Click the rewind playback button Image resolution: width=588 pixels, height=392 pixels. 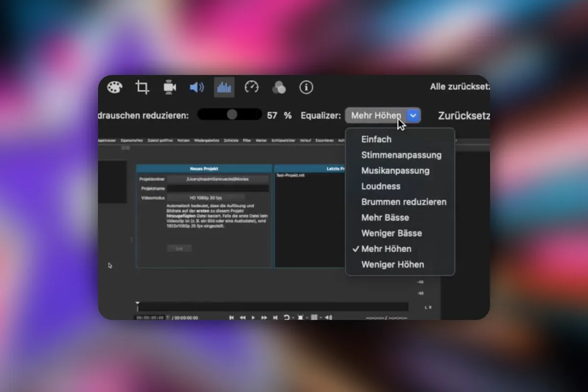tap(242, 318)
